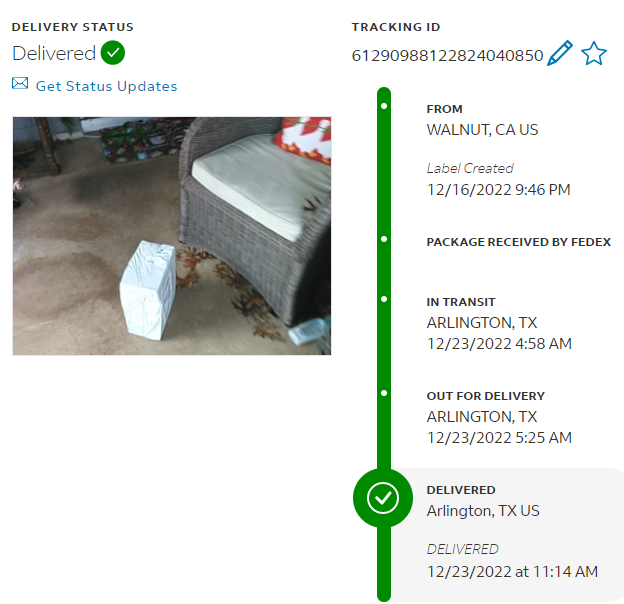The width and height of the screenshot is (624, 604).
Task: Click the Delivered status heading text
Action: [x=54, y=53]
